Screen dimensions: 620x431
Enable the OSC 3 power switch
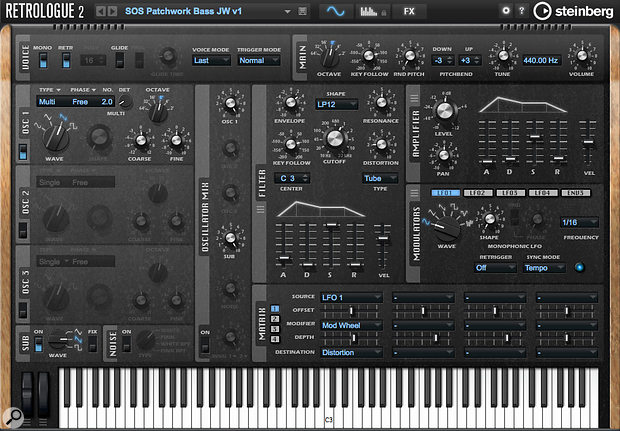pos(23,310)
